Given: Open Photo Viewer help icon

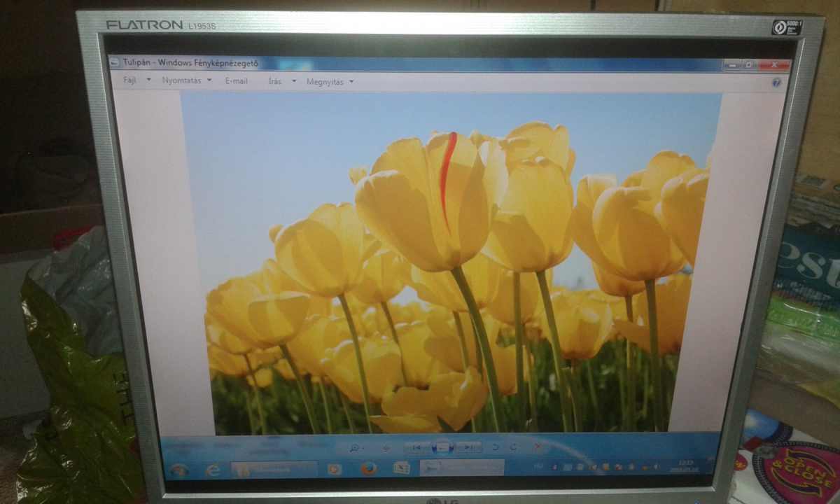Looking at the screenshot, I should 776,83.
